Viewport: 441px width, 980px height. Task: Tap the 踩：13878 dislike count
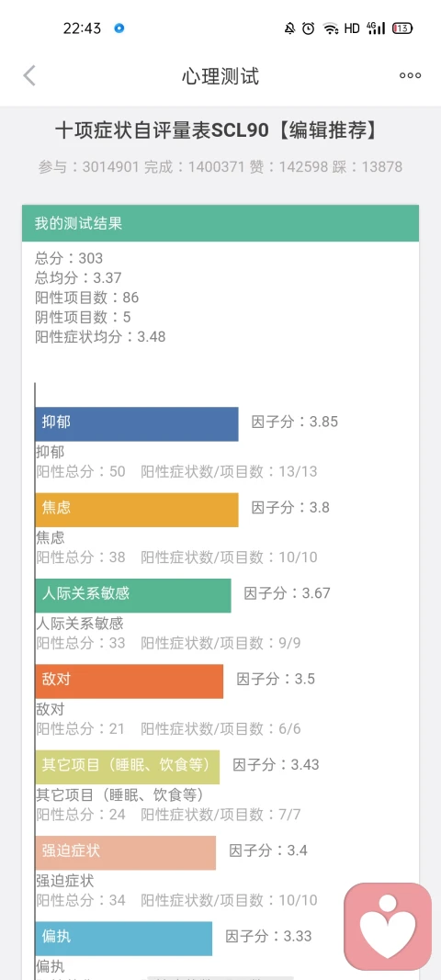coord(367,167)
